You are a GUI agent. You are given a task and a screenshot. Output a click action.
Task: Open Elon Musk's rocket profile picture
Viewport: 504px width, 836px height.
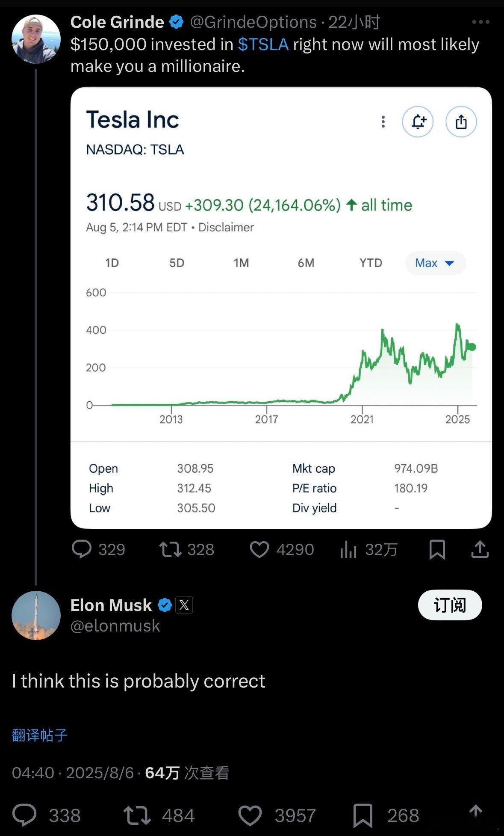[36, 615]
